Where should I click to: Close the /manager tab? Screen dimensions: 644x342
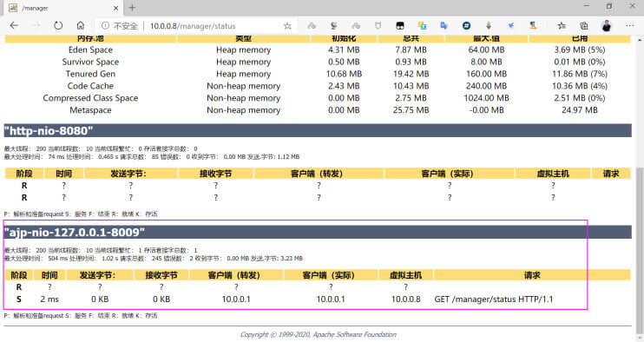point(115,8)
